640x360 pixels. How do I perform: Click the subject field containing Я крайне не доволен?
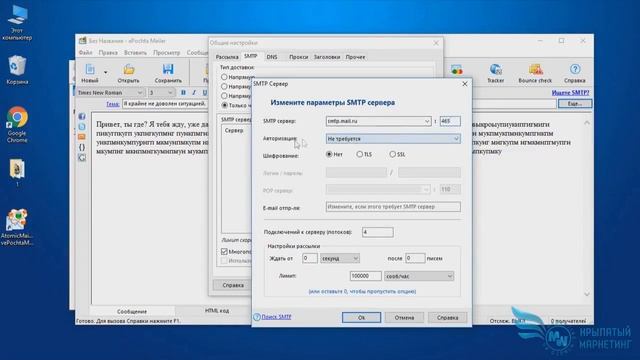tap(166, 104)
